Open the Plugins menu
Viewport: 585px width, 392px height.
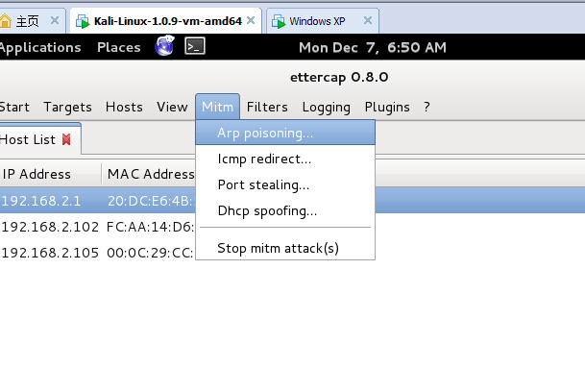[387, 108]
